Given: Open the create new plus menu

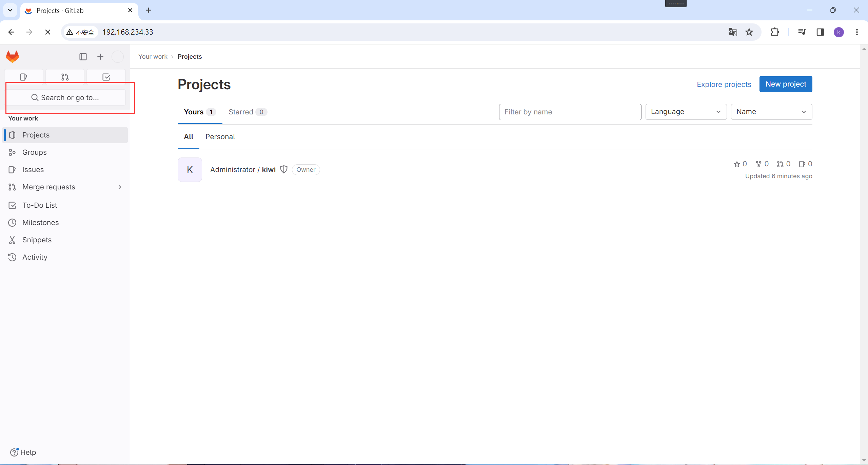Looking at the screenshot, I should (100, 57).
